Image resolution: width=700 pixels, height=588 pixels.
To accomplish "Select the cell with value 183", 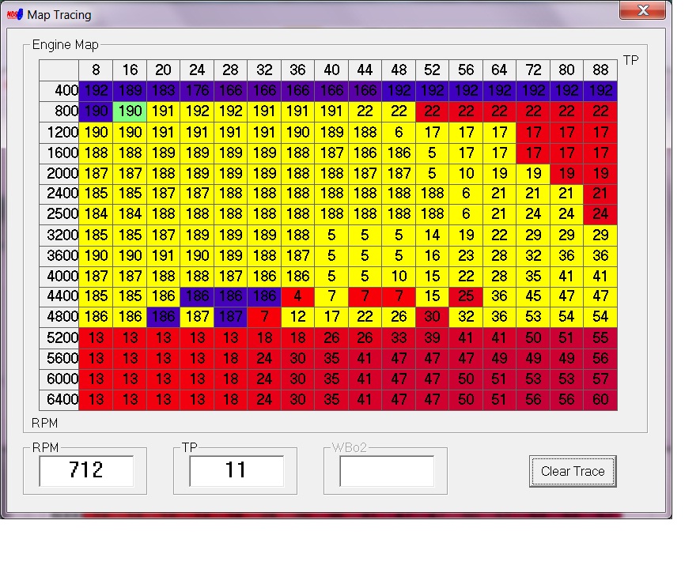I will click(x=163, y=91).
